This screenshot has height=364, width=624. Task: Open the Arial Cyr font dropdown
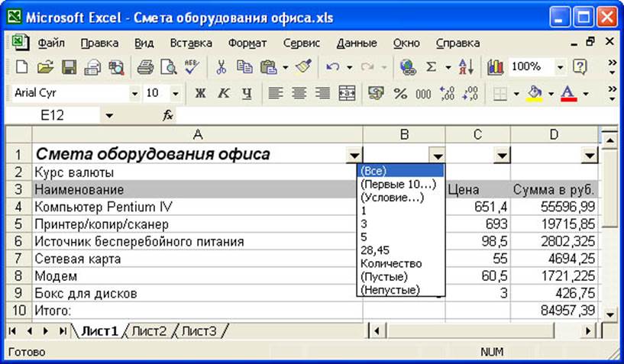[x=135, y=94]
